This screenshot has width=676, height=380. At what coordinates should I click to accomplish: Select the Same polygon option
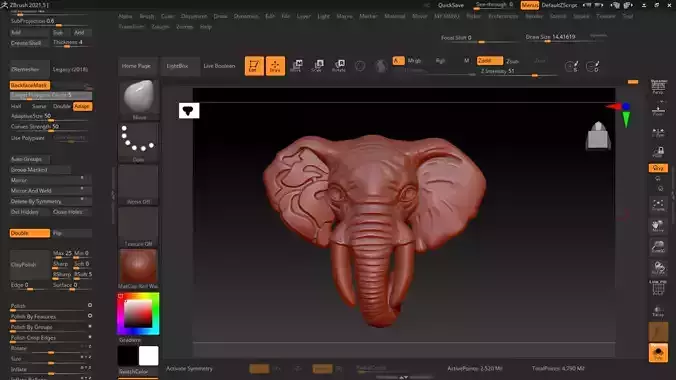click(39, 106)
